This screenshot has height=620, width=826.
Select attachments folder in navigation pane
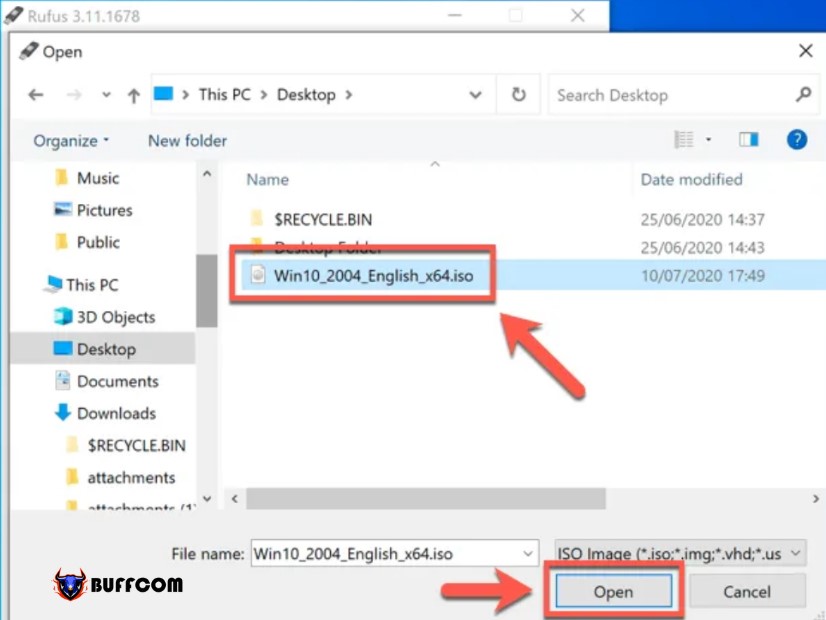click(131, 478)
